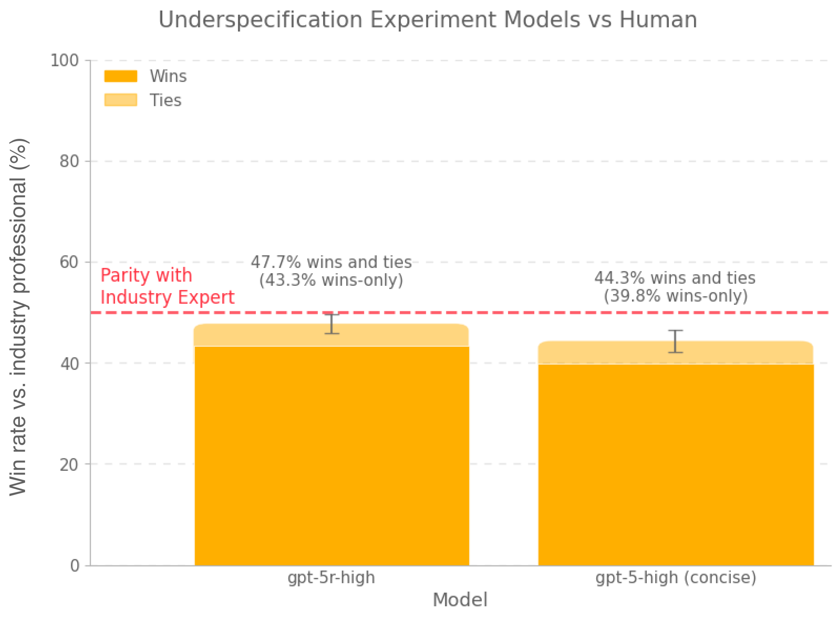Click the error bar on gpt-5-high (concise)

point(675,341)
